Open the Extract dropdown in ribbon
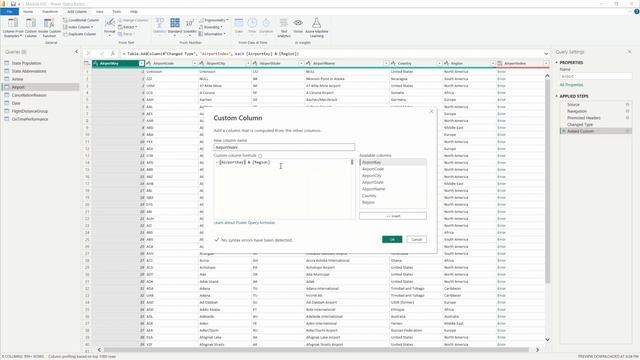 (128, 27)
